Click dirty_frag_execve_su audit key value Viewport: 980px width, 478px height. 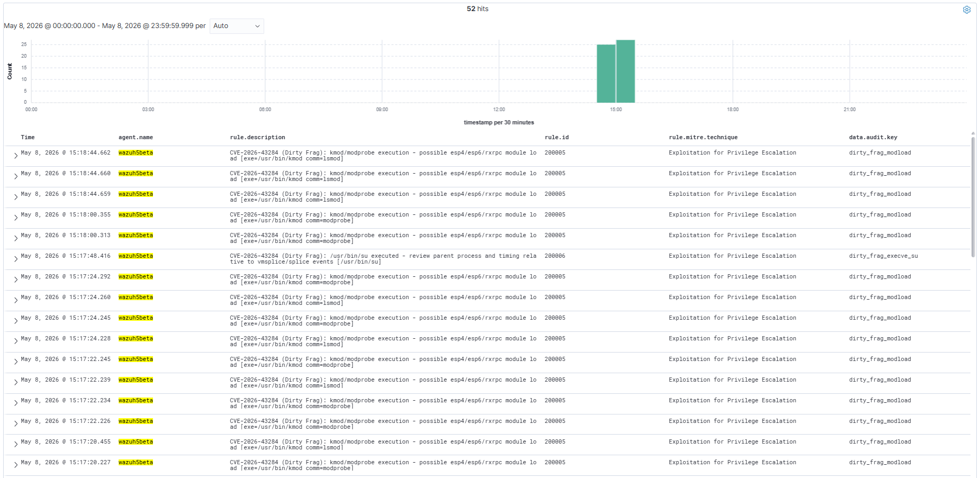pos(884,256)
